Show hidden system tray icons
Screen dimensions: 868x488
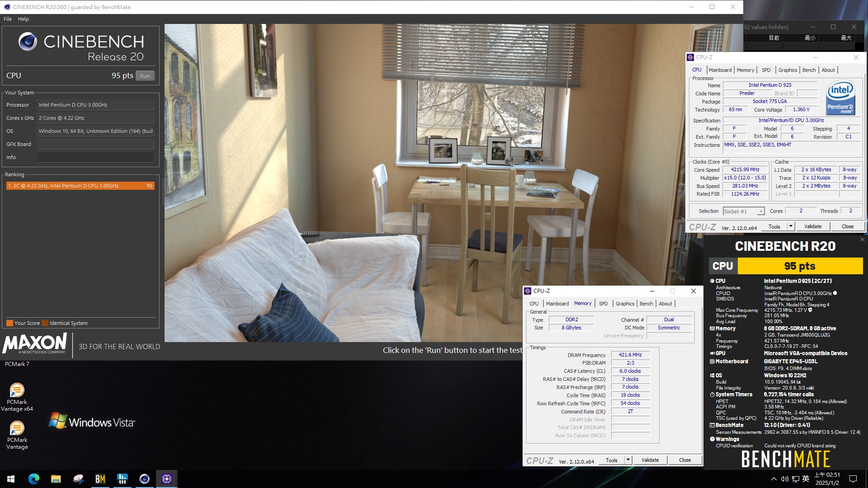pyautogui.click(x=774, y=479)
